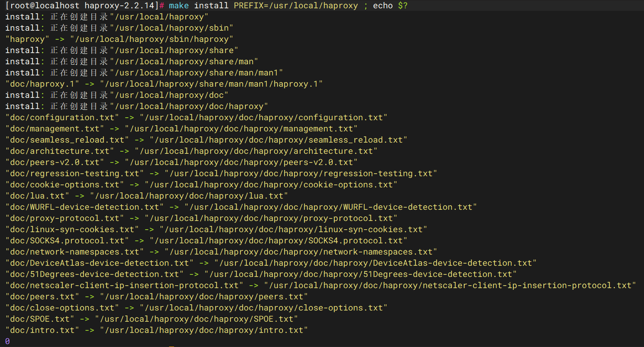The image size is (644, 347).
Task: Click destination path ending in "haproxy/peers.txt"
Action: 204,297
